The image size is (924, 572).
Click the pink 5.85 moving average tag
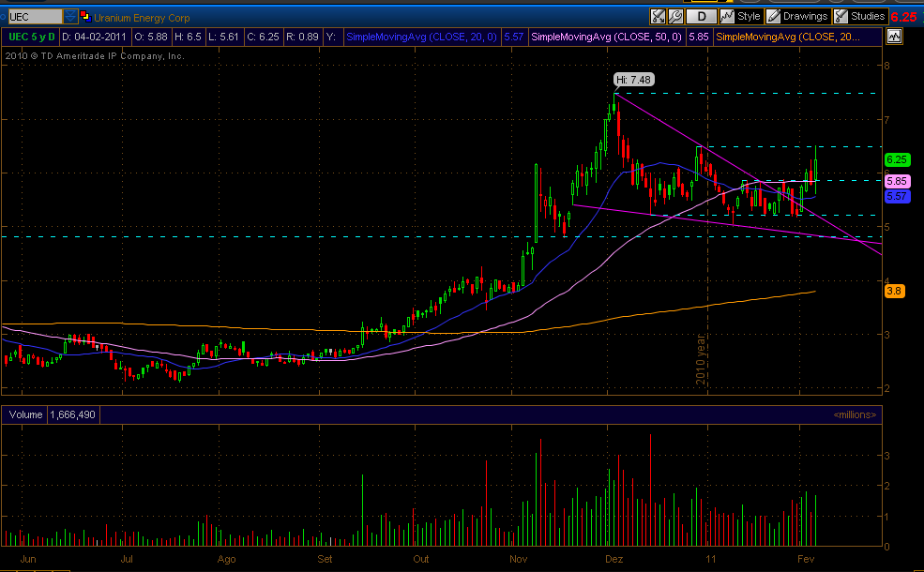[x=897, y=181]
